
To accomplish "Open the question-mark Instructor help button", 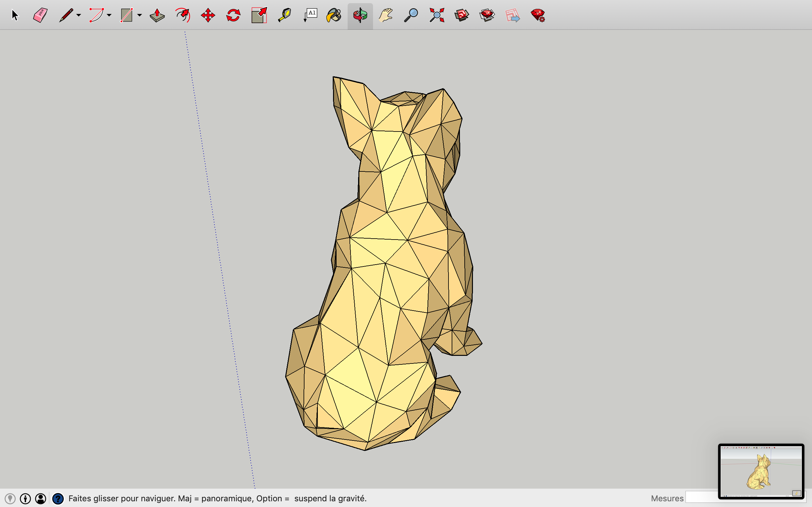I will pos(58,498).
